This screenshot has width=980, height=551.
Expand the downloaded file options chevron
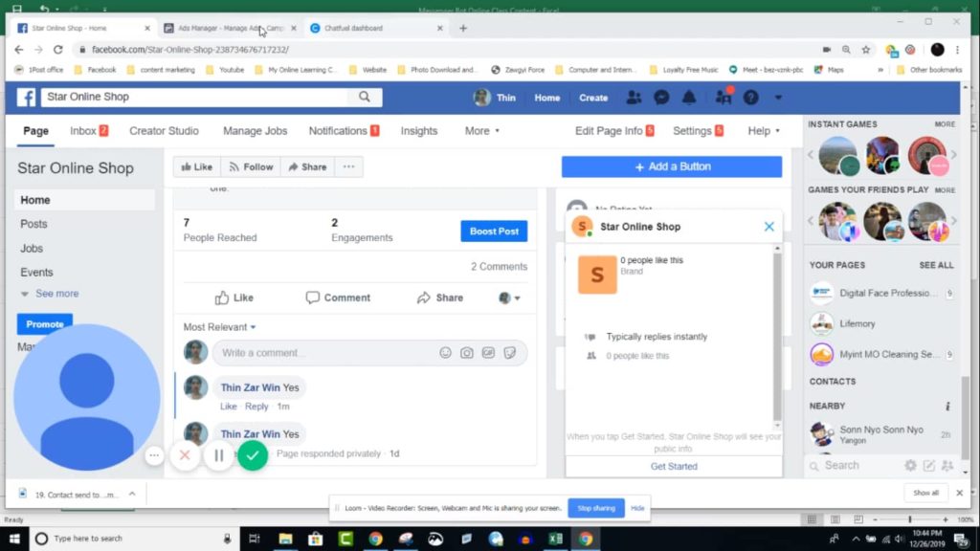pos(132,494)
